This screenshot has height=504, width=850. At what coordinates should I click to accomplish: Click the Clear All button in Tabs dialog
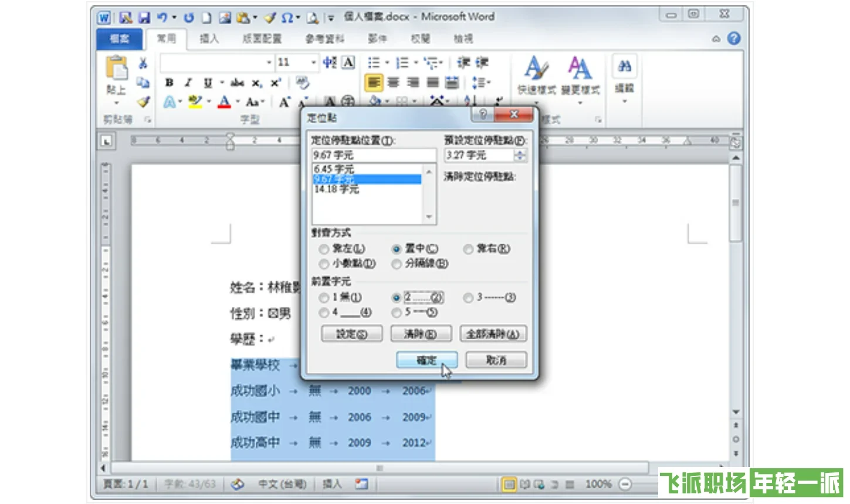click(493, 334)
